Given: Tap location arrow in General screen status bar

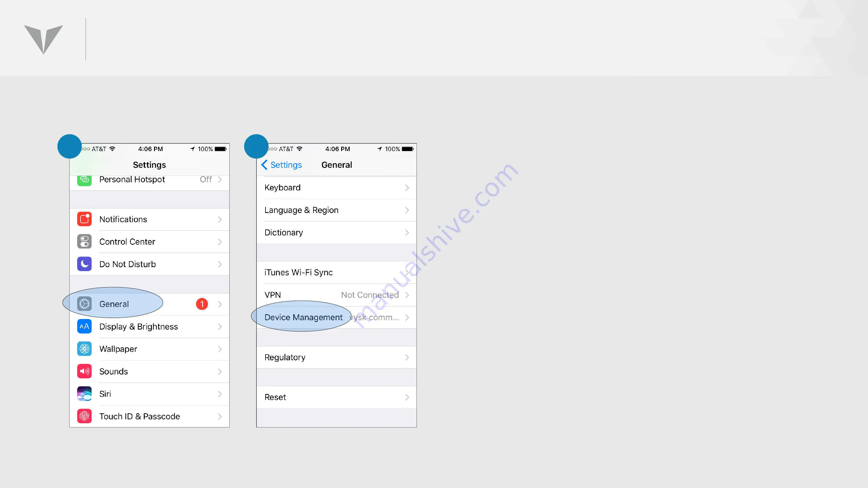Looking at the screenshot, I should (x=380, y=149).
